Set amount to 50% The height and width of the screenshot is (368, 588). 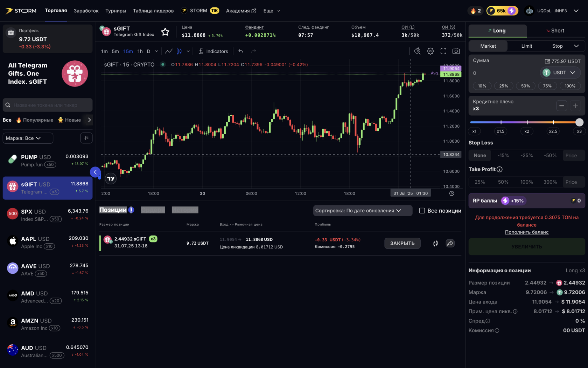[525, 86]
